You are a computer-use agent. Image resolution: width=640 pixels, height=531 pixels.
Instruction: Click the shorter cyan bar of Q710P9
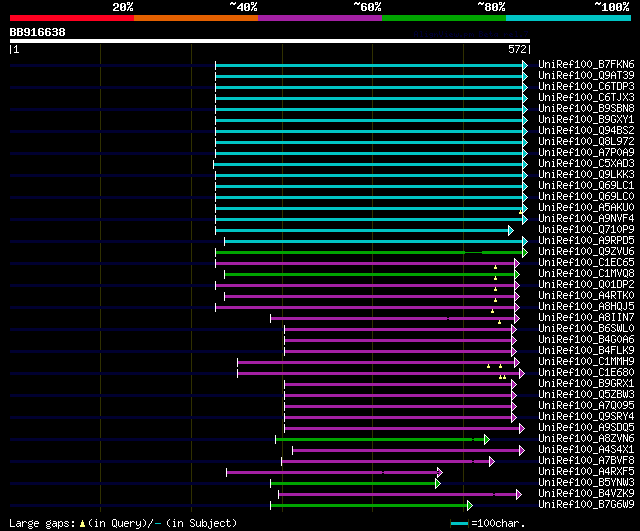362,231
